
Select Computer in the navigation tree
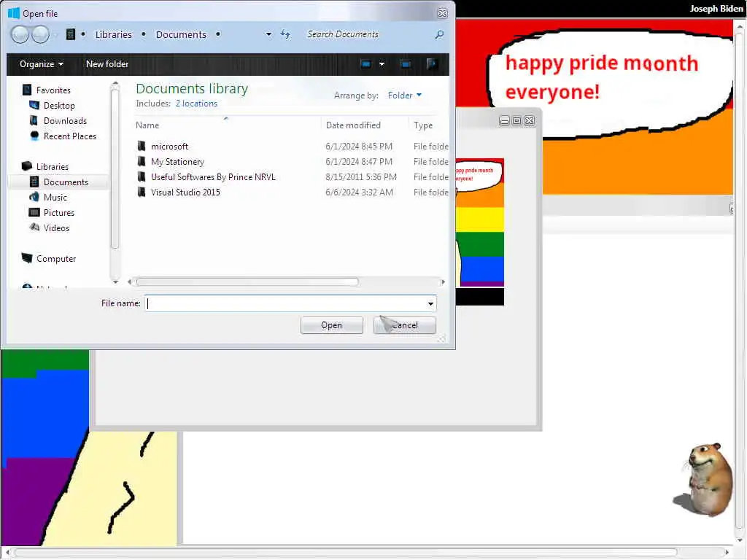[56, 259]
